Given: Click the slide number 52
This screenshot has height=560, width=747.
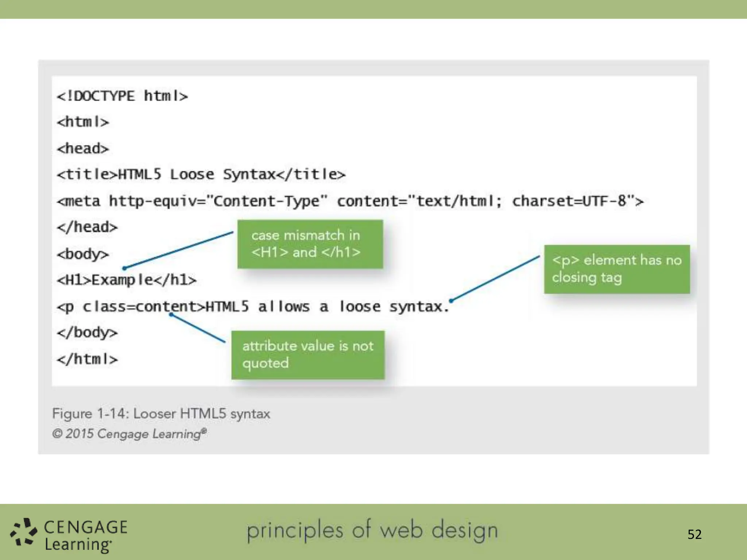Looking at the screenshot, I should pyautogui.click(x=694, y=534).
